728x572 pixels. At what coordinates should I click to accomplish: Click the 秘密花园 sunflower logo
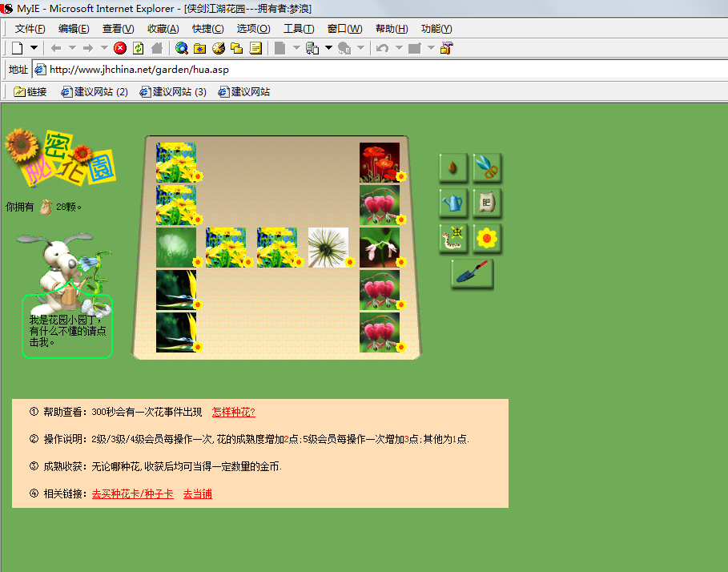coord(60,158)
